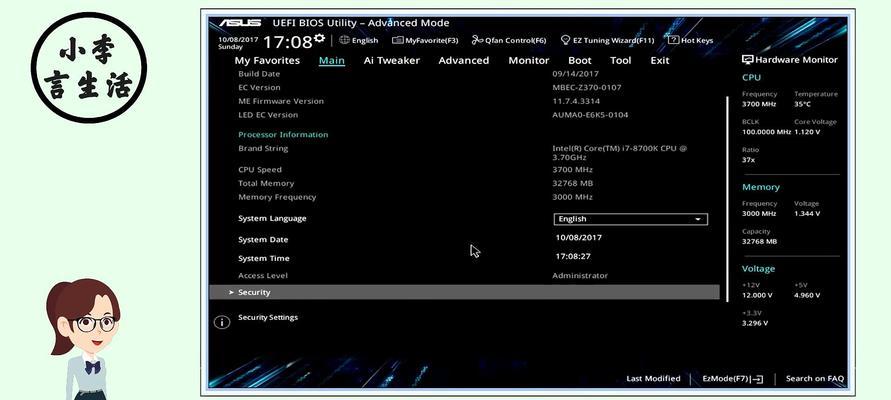The height and width of the screenshot is (400, 891).
Task: Open the Ai Tweaker tab
Action: tap(392, 60)
